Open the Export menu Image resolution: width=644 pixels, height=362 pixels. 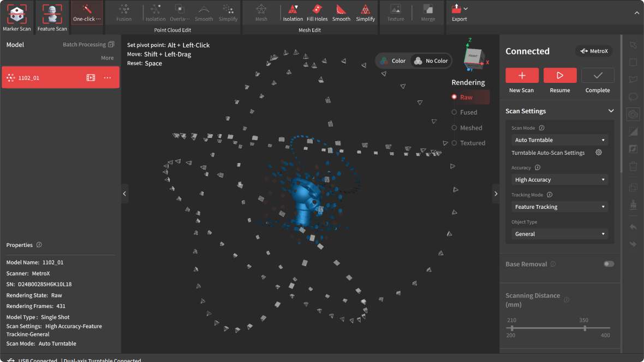coord(459,12)
